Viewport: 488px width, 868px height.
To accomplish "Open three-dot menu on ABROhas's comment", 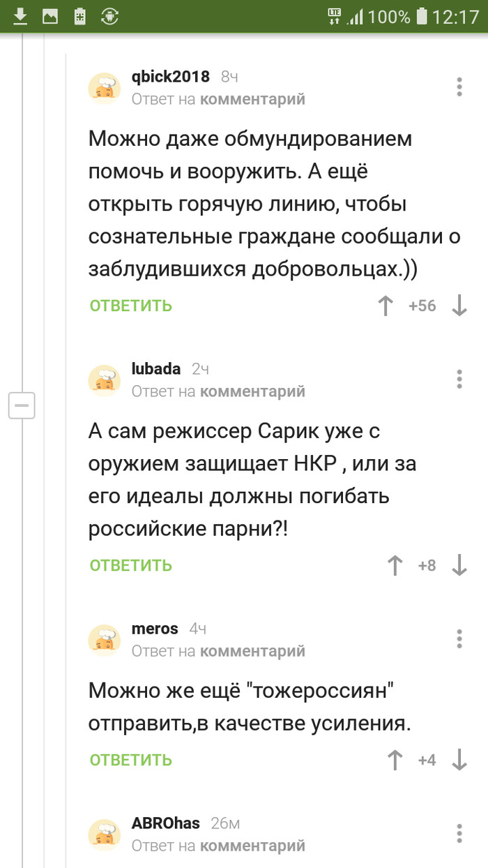I will tap(459, 833).
